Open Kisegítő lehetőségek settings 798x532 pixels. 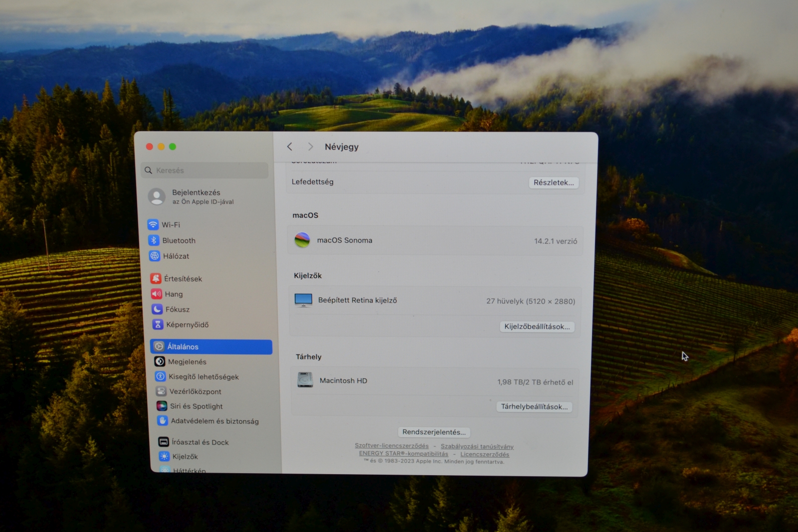[160, 376]
